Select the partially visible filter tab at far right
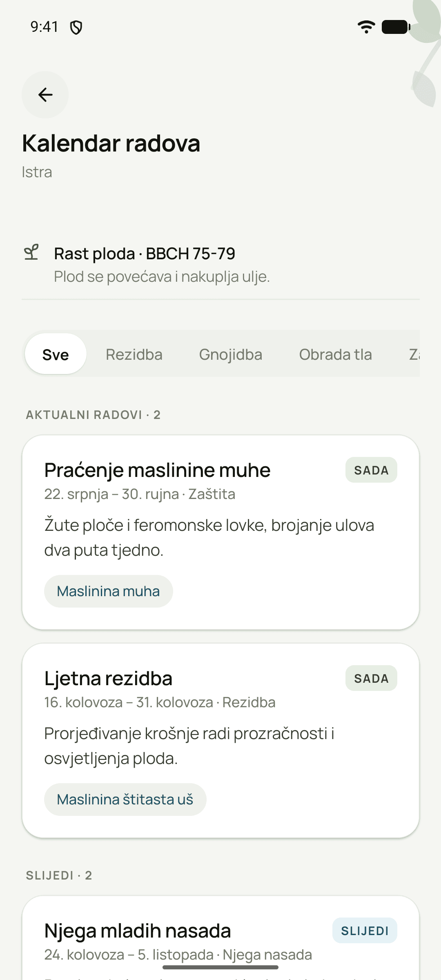The image size is (441, 980). 413,354
